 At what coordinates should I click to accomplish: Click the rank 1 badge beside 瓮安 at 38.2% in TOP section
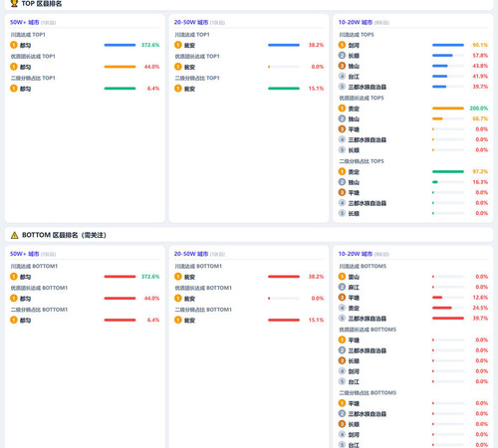coord(178,45)
